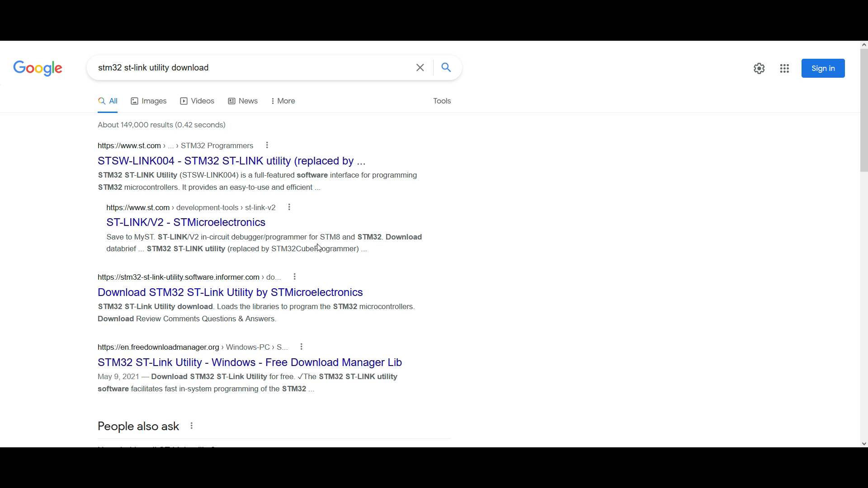868x488 pixels.
Task: Open Download STM32 ST-Link Utility by STMicroelectronics
Action: 230,292
